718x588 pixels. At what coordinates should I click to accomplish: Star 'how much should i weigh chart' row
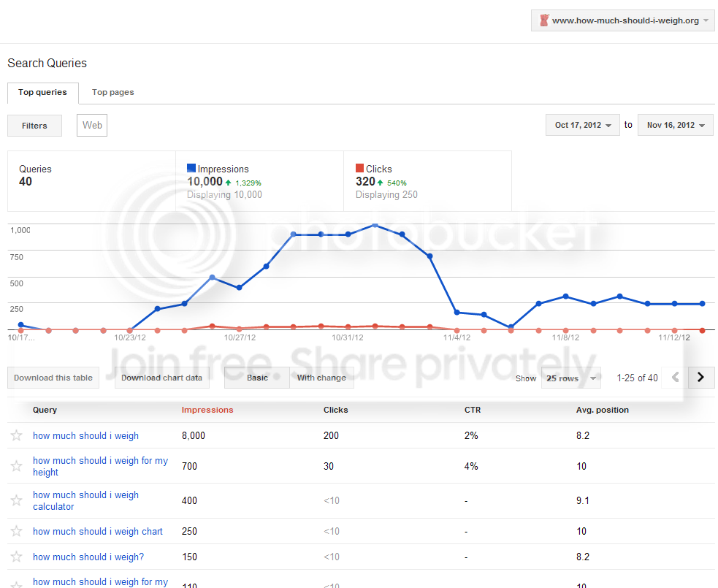point(17,531)
